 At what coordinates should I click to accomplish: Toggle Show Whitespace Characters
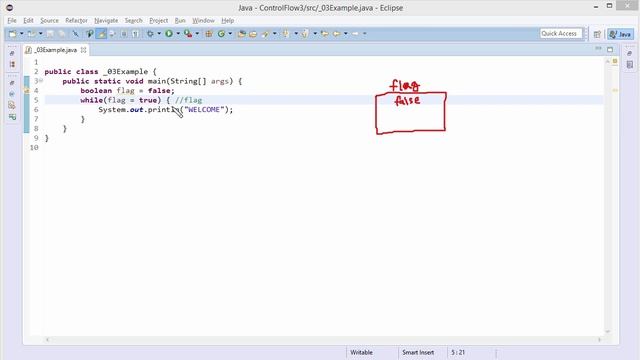[136, 34]
